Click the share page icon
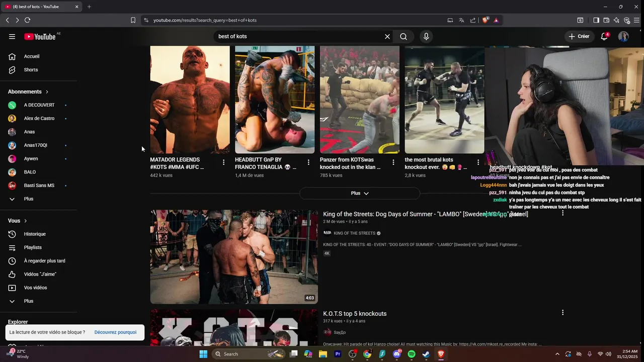This screenshot has height=362, width=644. [x=473, y=20]
